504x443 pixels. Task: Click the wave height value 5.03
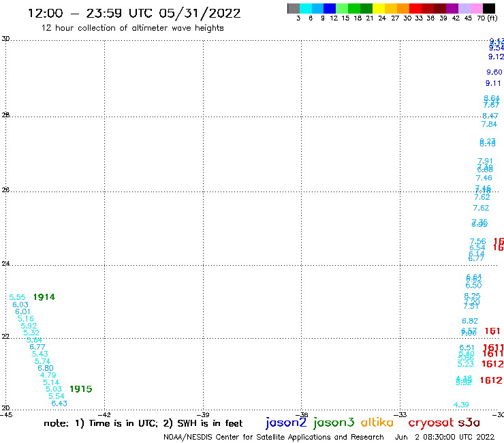(x=53, y=389)
